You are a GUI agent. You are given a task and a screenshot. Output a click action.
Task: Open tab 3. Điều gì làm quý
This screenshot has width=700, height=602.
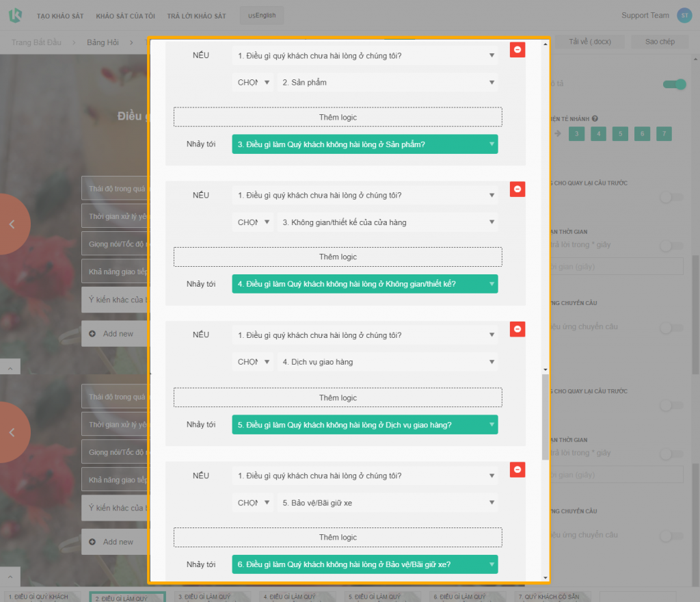click(x=212, y=597)
